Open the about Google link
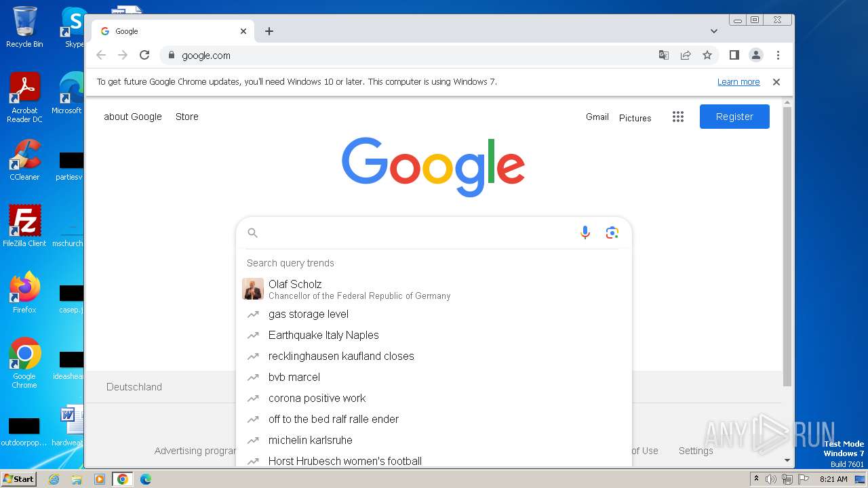 coord(133,117)
